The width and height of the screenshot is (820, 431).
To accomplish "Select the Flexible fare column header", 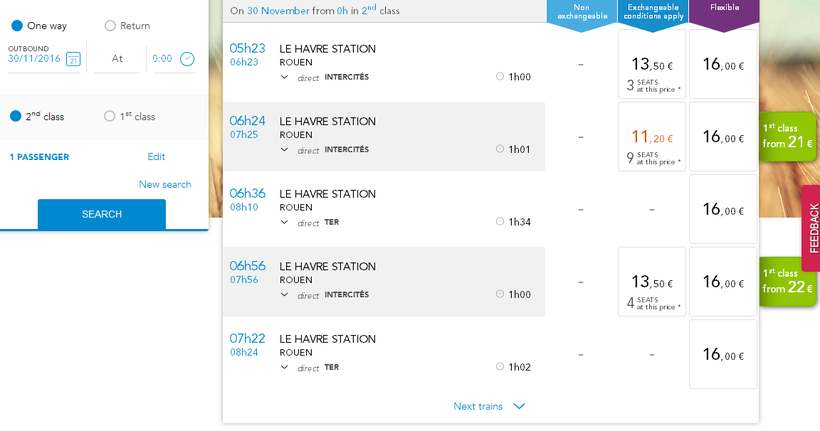I will [x=723, y=10].
